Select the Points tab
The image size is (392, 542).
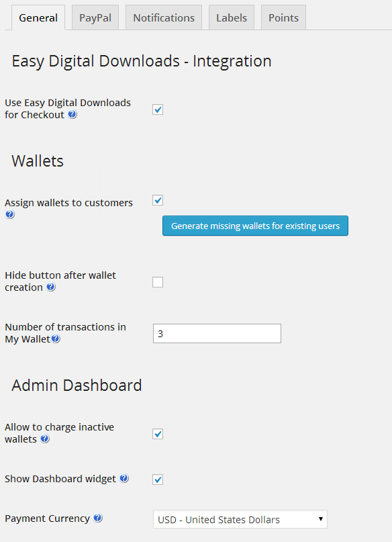pos(283,17)
